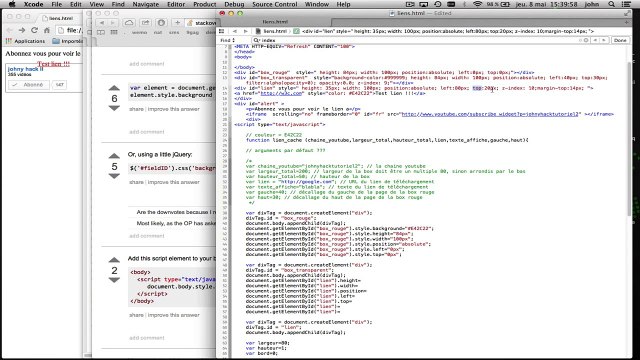Viewport: 640px width, 360px height.
Task: Click the Abonné subscribe button
Action: (x=29, y=85)
